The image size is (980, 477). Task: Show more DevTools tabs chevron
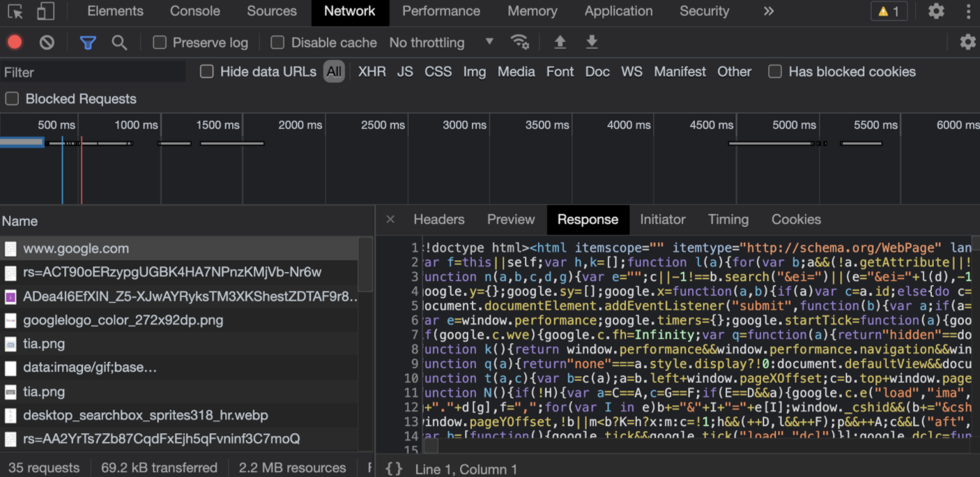point(769,11)
